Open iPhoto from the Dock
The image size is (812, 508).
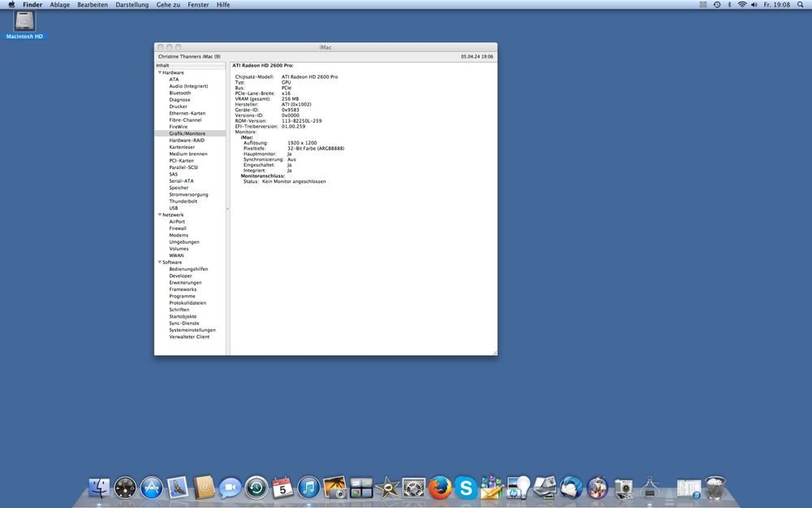pyautogui.click(x=335, y=488)
